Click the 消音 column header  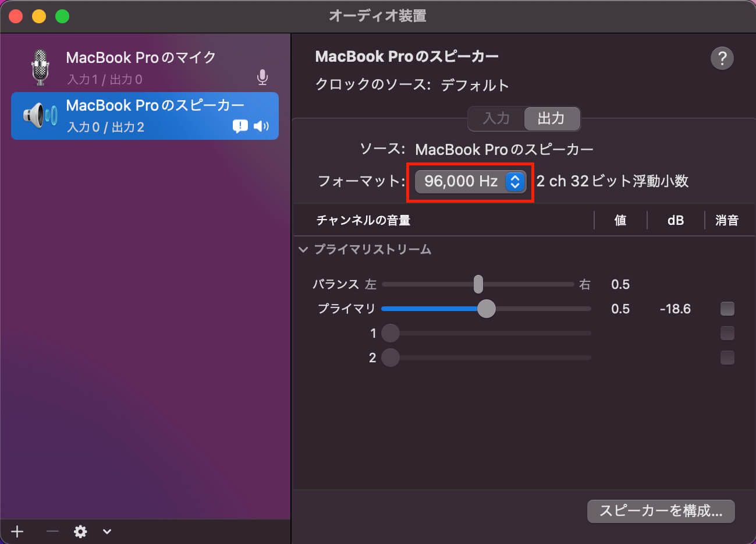point(727,220)
